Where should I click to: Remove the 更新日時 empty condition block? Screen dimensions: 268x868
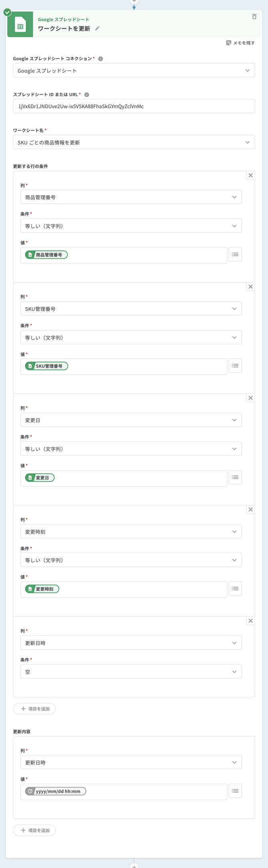coord(250,621)
